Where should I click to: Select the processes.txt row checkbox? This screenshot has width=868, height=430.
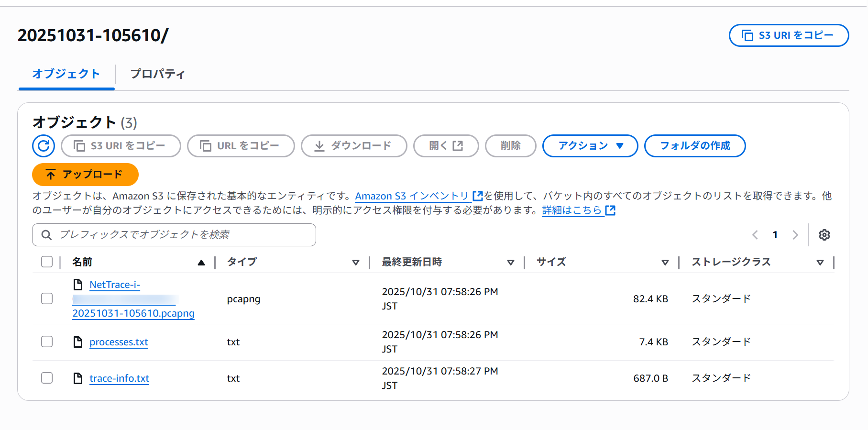47,342
